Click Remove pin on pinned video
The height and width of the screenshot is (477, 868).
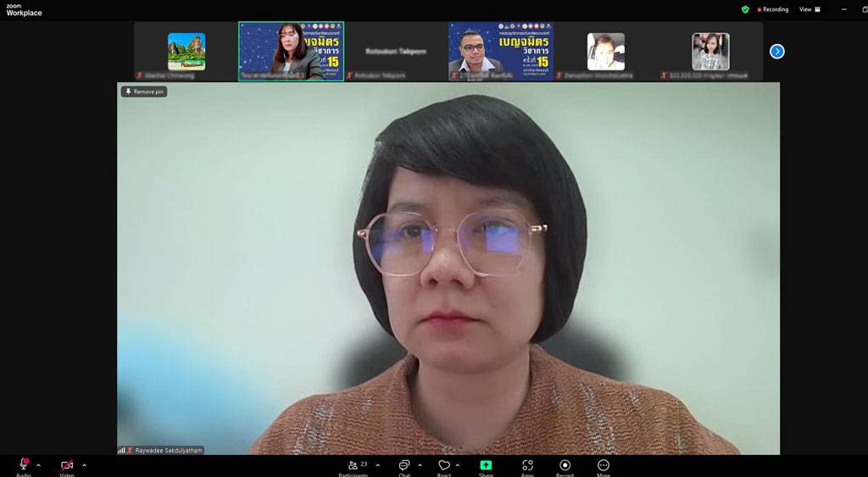tap(144, 92)
